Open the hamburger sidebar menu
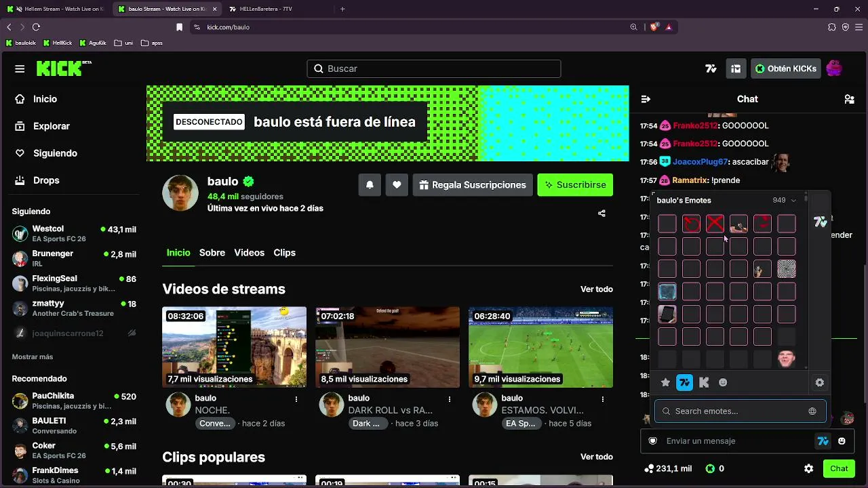 pyautogui.click(x=20, y=68)
